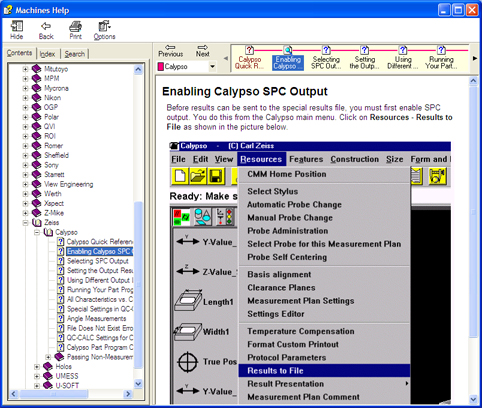The height and width of the screenshot is (408, 482).
Task: Open Special Settings in QC-CALC topic
Action: [100, 309]
